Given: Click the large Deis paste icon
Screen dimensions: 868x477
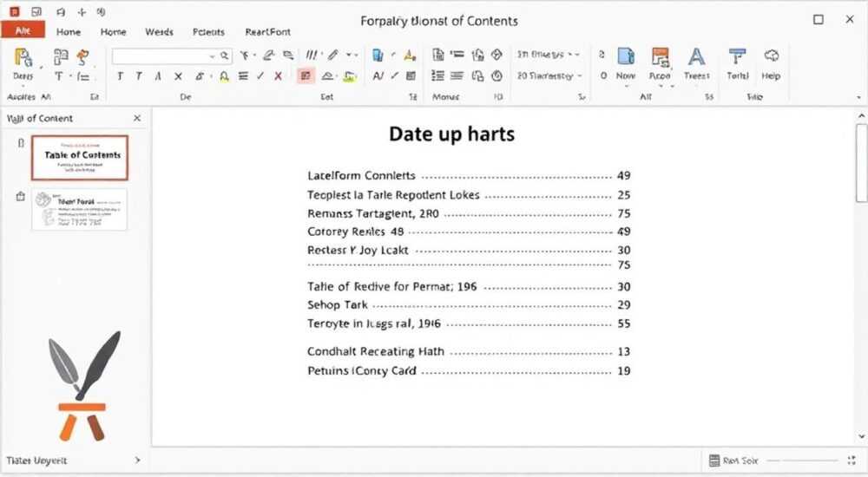Looking at the screenshot, I should pyautogui.click(x=23, y=57).
